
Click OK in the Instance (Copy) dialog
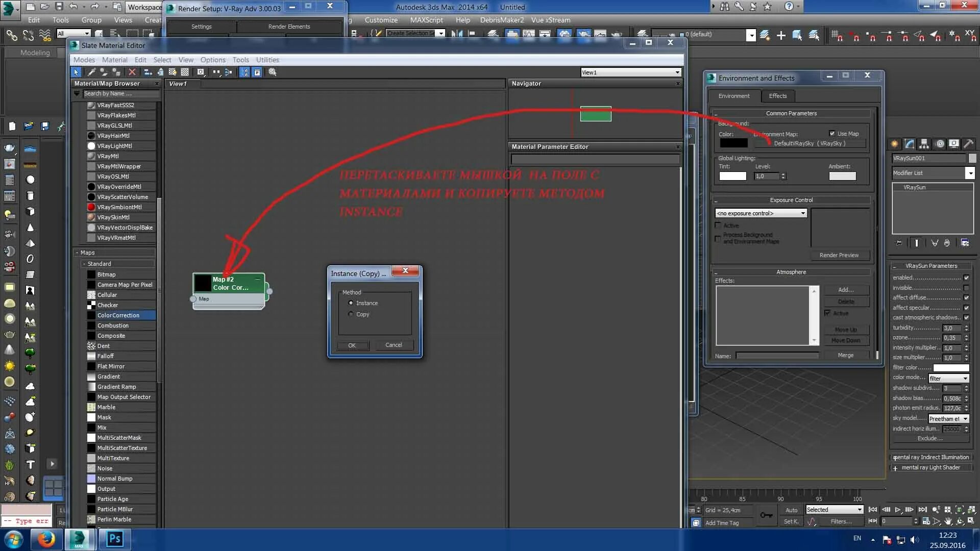pos(352,345)
